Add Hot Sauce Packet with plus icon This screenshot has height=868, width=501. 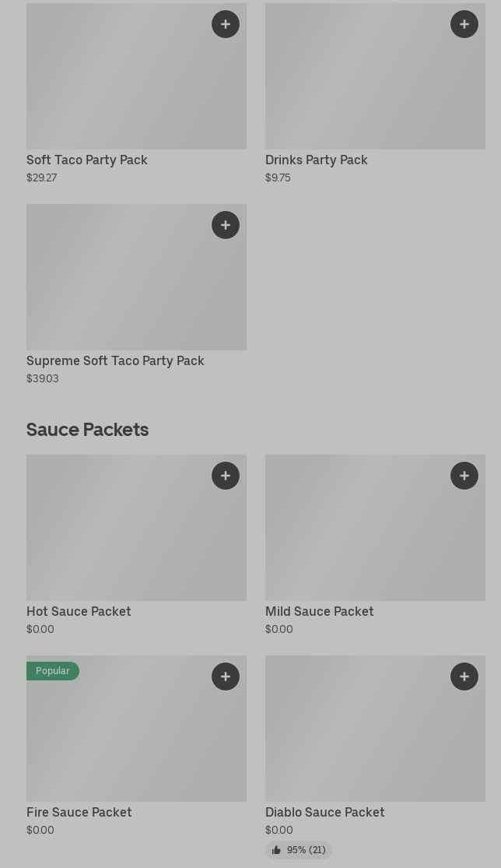point(226,476)
